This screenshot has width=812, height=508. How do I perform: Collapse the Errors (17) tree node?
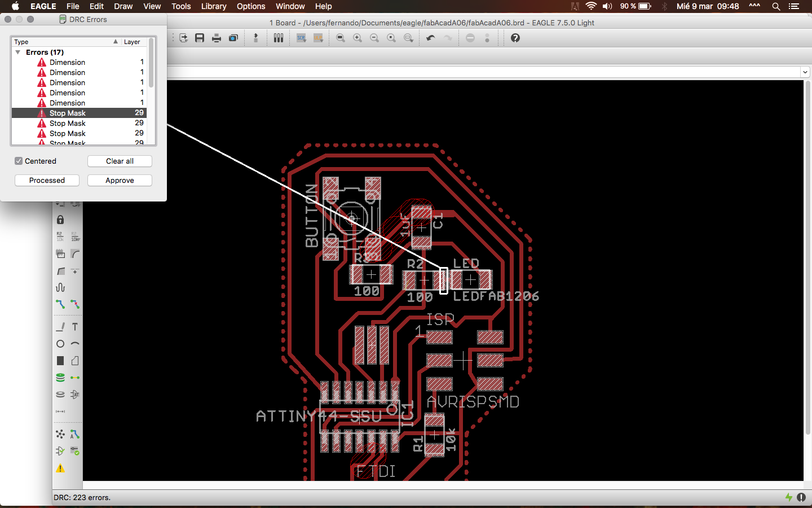coord(17,52)
